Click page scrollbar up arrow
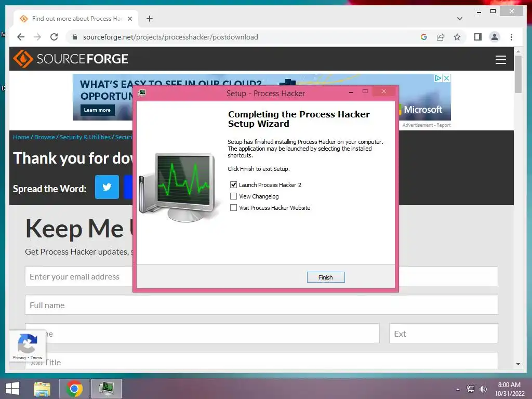 click(518, 52)
